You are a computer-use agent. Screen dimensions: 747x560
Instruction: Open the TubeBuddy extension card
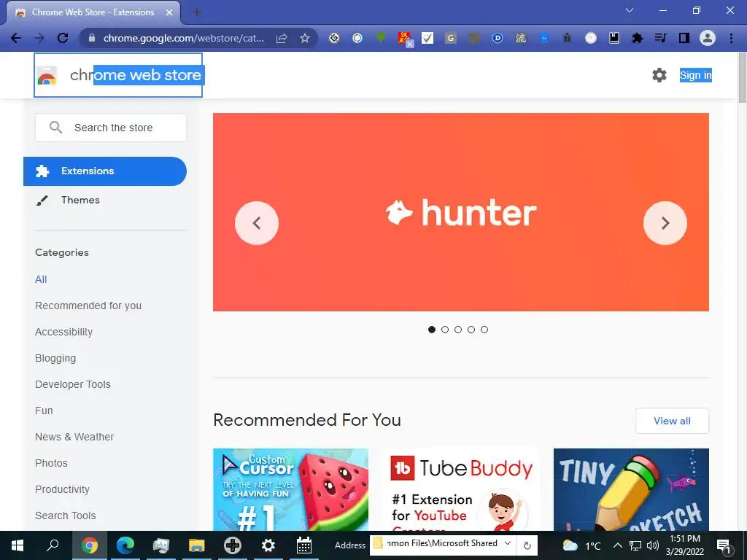tap(461, 489)
